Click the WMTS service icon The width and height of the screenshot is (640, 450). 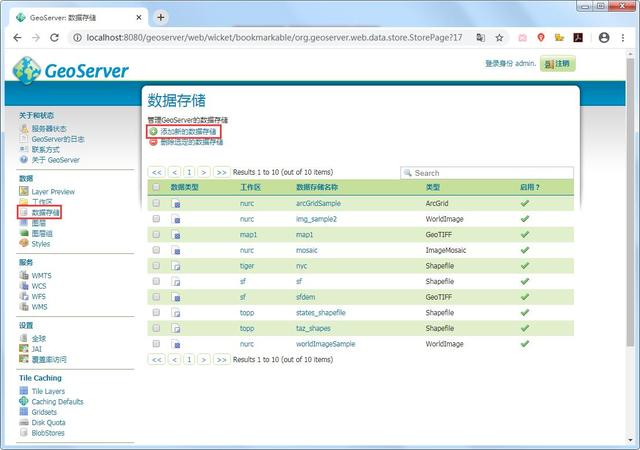pyautogui.click(x=24, y=275)
